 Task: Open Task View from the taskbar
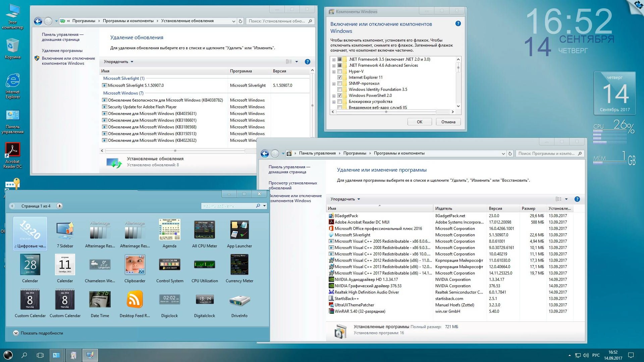click(40, 355)
